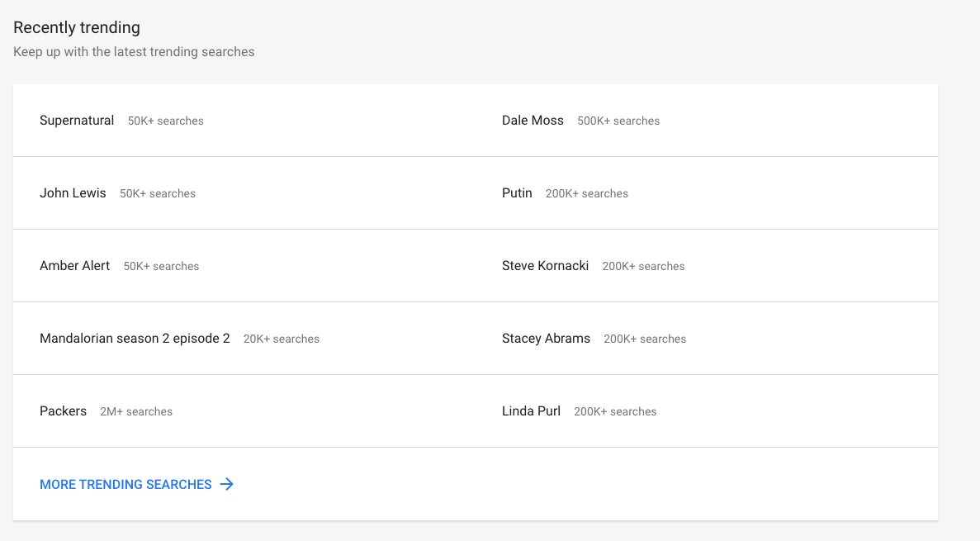Click the 2M+ searches count for Packers

click(136, 411)
